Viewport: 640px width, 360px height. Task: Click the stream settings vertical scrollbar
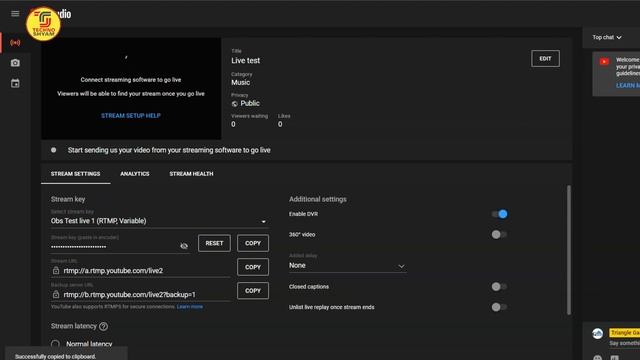pos(569,250)
